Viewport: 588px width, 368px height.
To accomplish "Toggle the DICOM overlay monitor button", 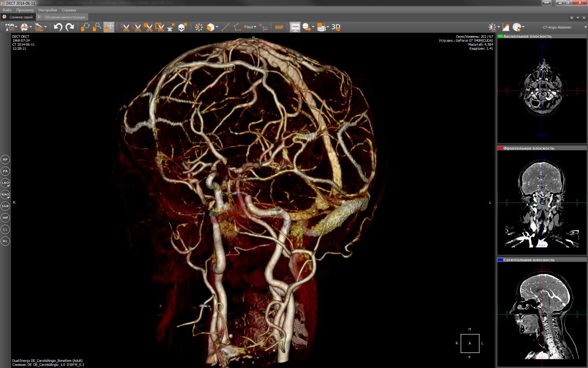I will (x=295, y=27).
